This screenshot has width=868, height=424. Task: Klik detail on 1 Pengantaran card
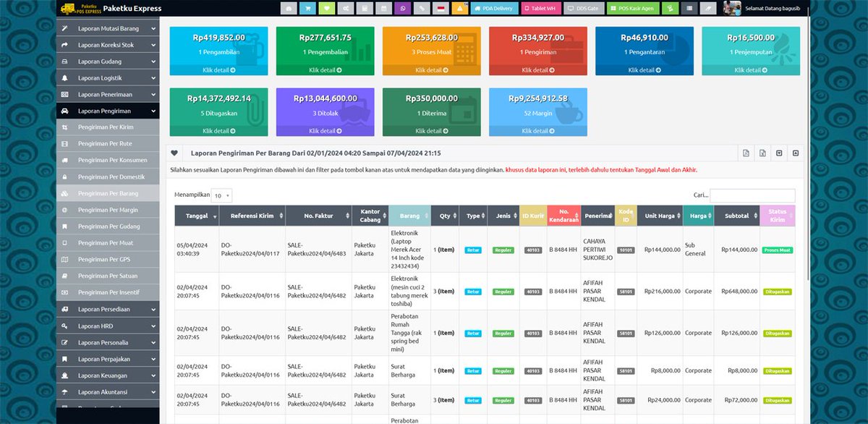click(644, 71)
